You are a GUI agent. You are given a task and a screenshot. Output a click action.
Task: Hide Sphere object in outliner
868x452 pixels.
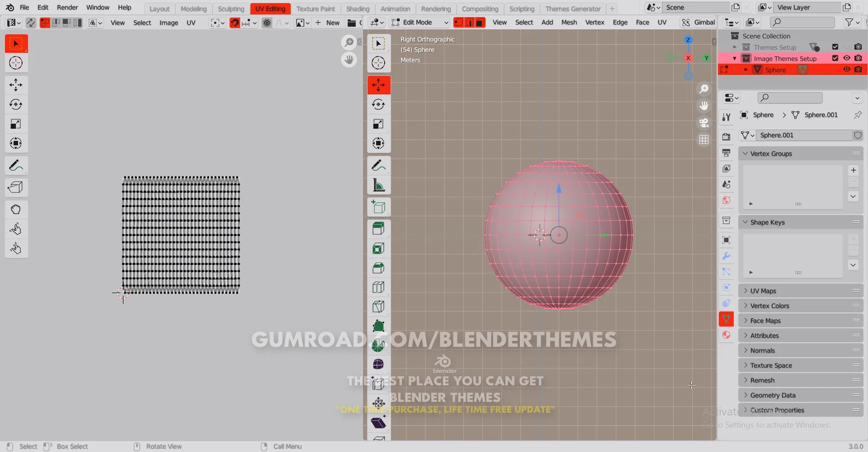[846, 69]
